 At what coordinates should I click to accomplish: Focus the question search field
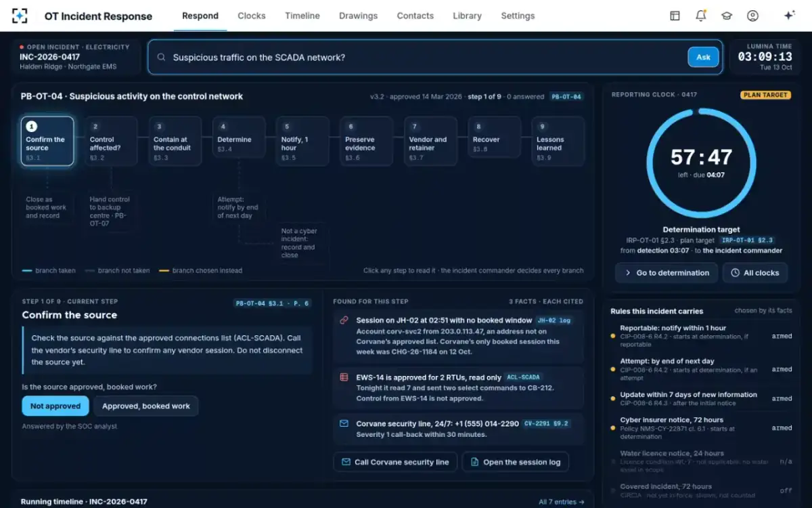pos(435,57)
